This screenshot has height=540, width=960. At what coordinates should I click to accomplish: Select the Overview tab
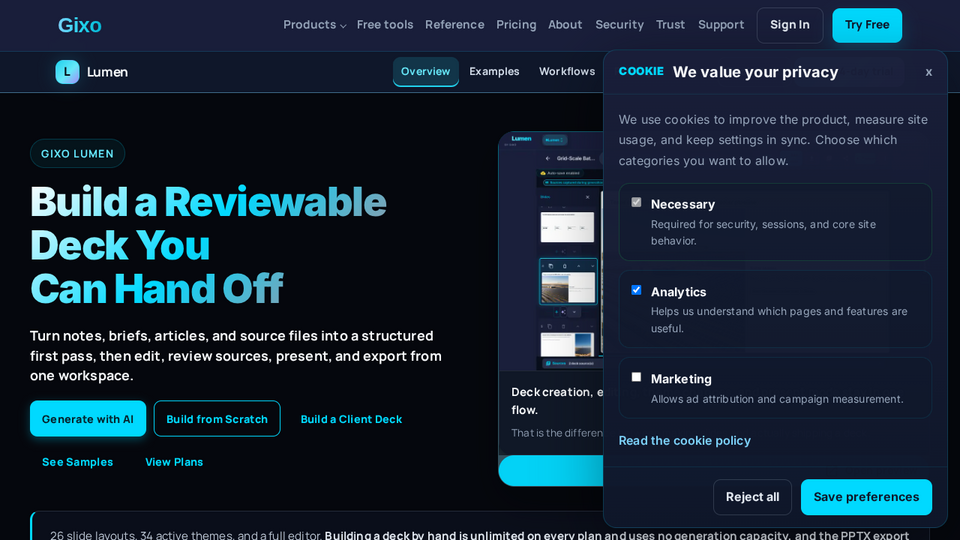(426, 72)
